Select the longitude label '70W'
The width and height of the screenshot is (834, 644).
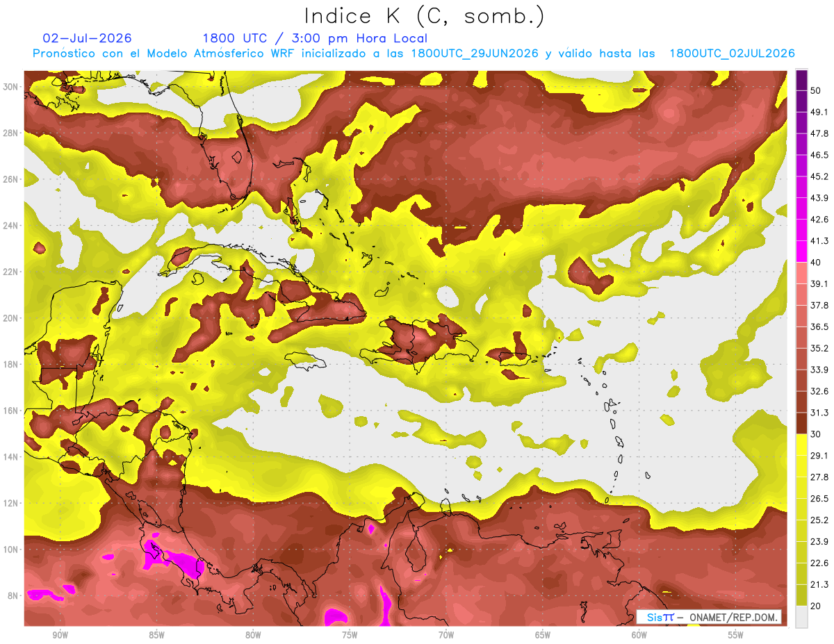(x=446, y=635)
